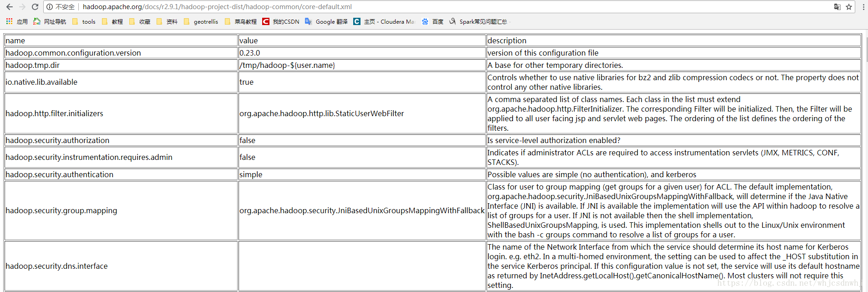Click description about Network Interface for Kerberos
The image size is (868, 292).
(673, 266)
